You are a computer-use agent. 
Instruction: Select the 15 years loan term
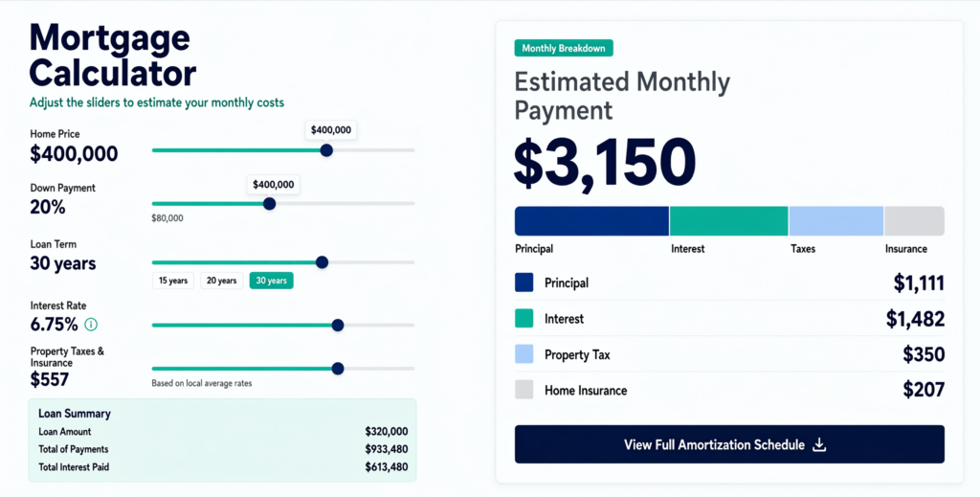[x=173, y=281]
